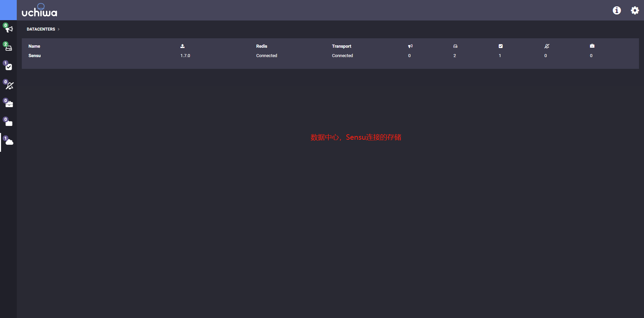Open the Clients server icon in sidebar
This screenshot has width=644, height=318.
coord(8,47)
